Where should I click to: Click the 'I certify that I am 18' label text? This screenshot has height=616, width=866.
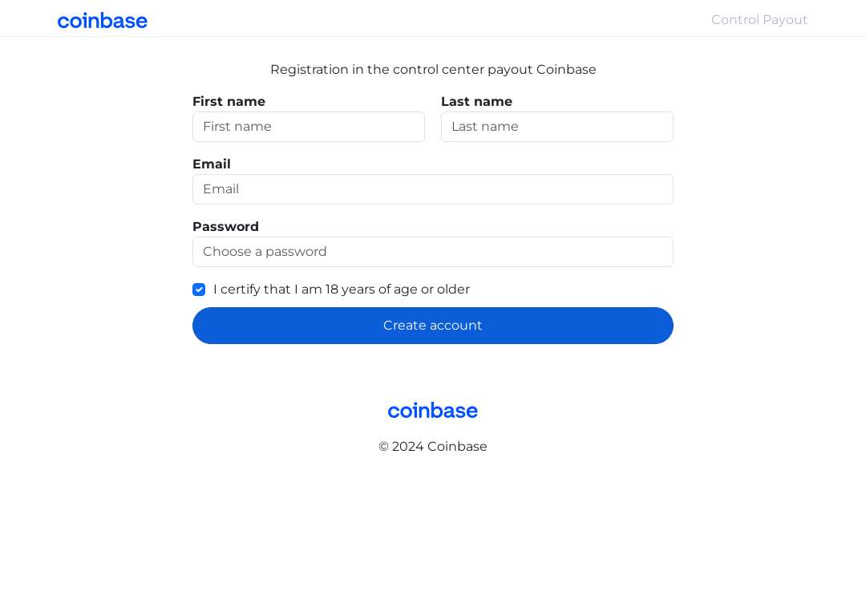coord(342,290)
